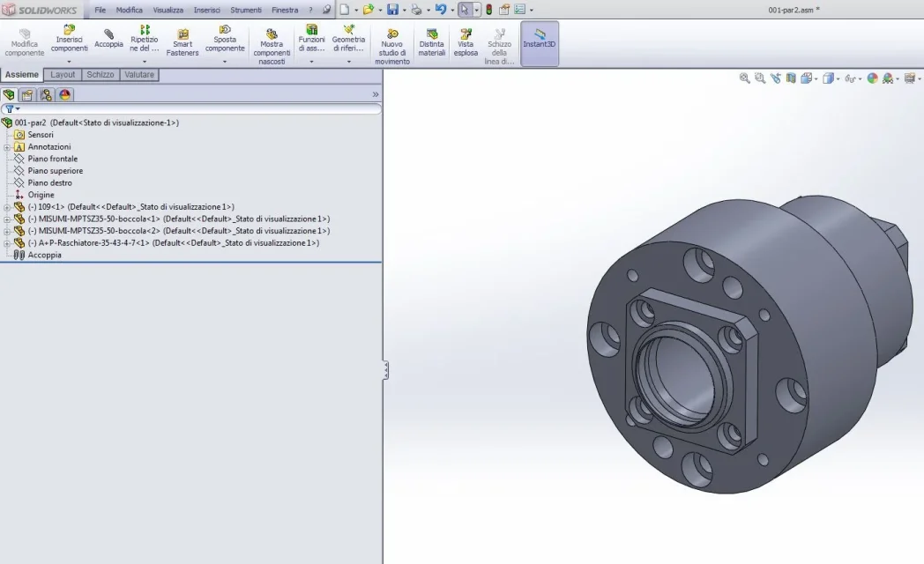
Task: Click the Vista esplosa tool
Action: [466, 42]
